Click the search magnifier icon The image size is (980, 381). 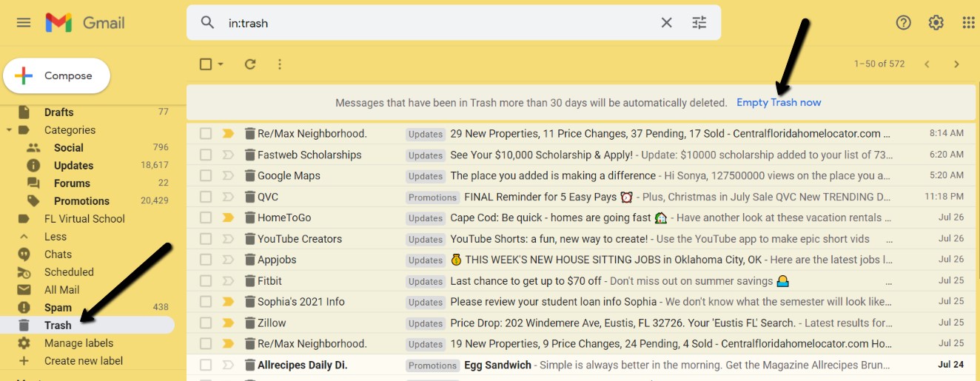click(208, 23)
